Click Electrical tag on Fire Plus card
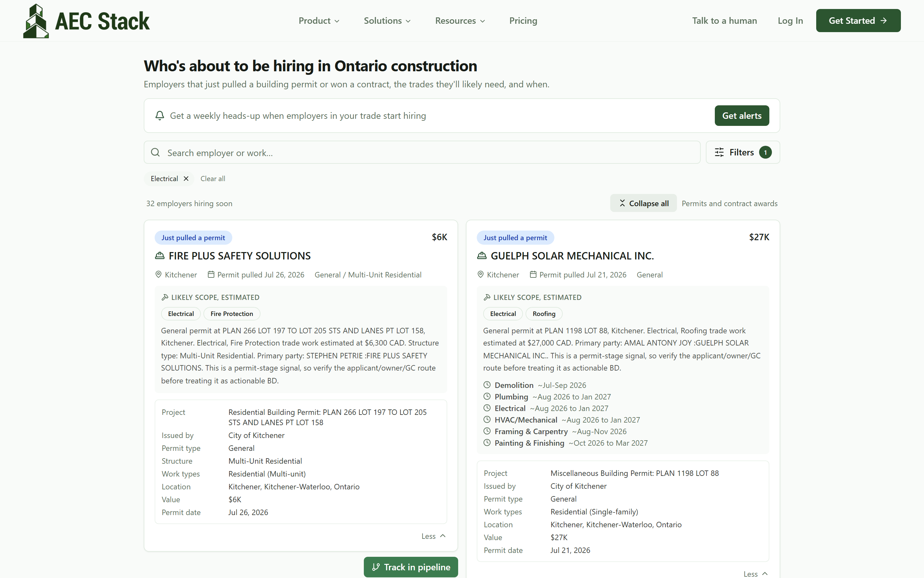Viewport: 924px width, 578px height. 181,313
